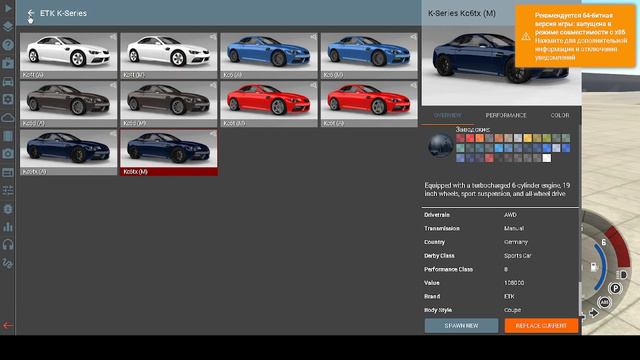Open the vehicle selector car icon
Screen dimensions: 640x360
pyautogui.click(x=8, y=82)
